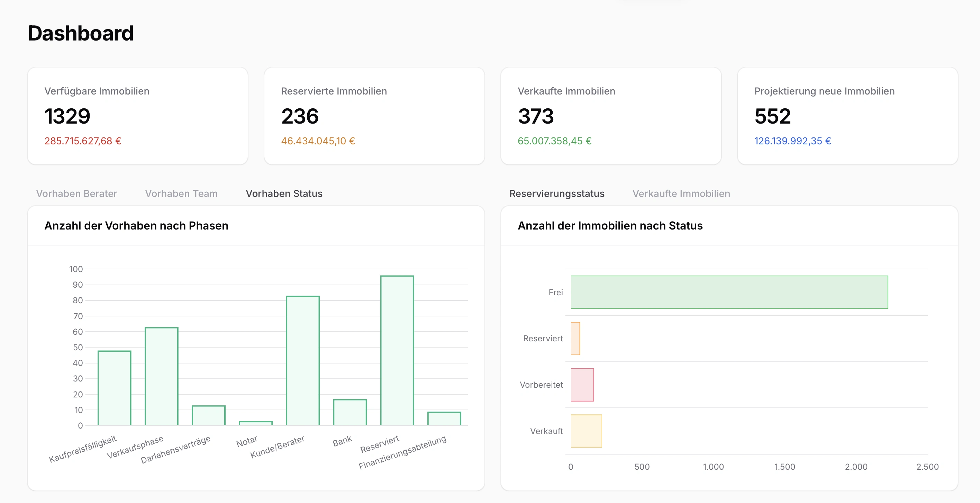Select the Vorhaben Status tab
This screenshot has width=980, height=503.
click(284, 194)
